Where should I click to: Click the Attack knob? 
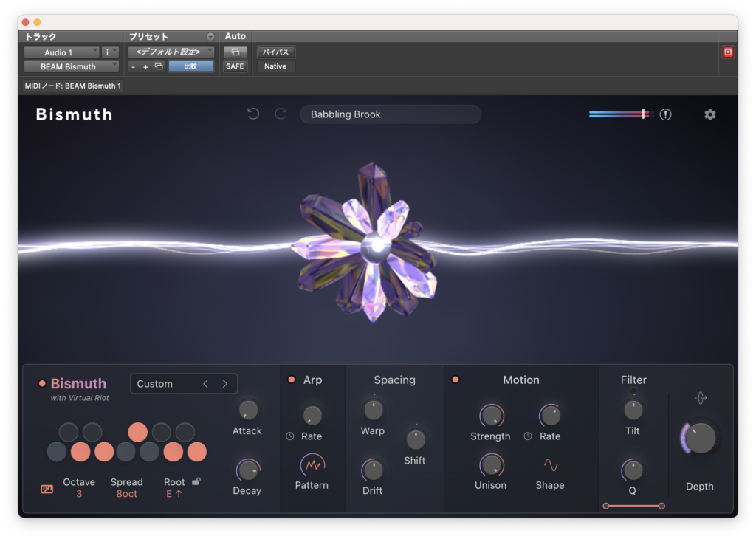[x=248, y=410]
